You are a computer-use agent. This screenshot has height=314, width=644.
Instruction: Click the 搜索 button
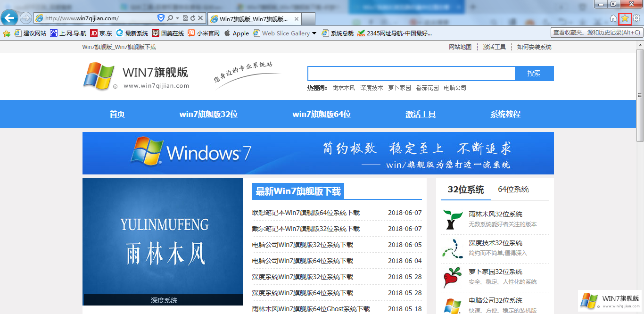534,74
